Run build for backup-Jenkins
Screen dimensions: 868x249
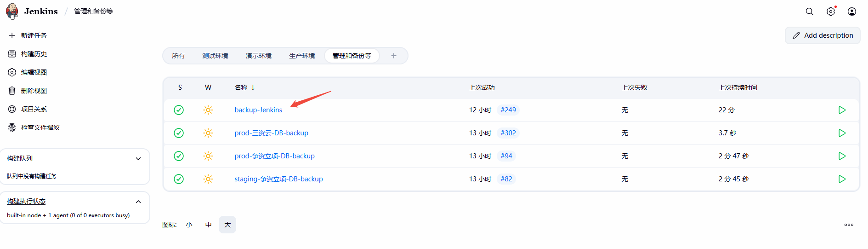click(842, 110)
